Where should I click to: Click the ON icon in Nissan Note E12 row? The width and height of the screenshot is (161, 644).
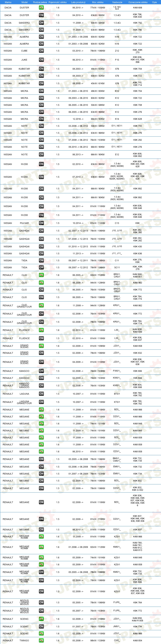(x=41, y=154)
